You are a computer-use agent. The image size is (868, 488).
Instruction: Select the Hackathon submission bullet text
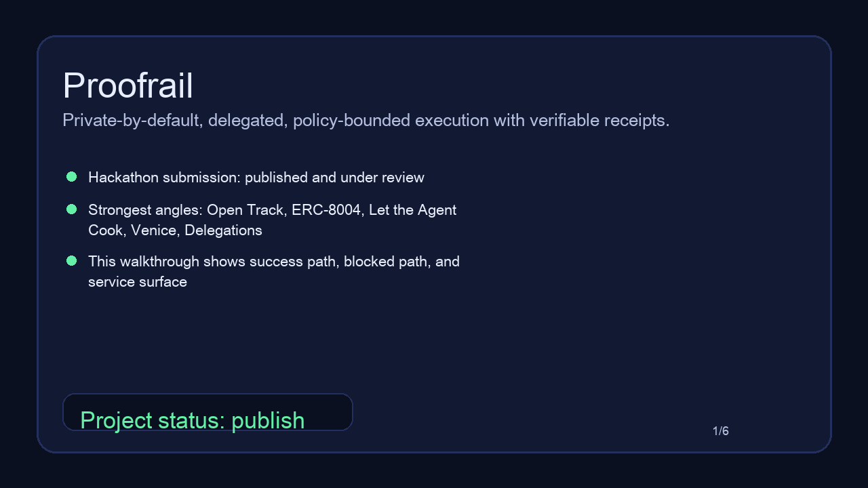click(256, 178)
